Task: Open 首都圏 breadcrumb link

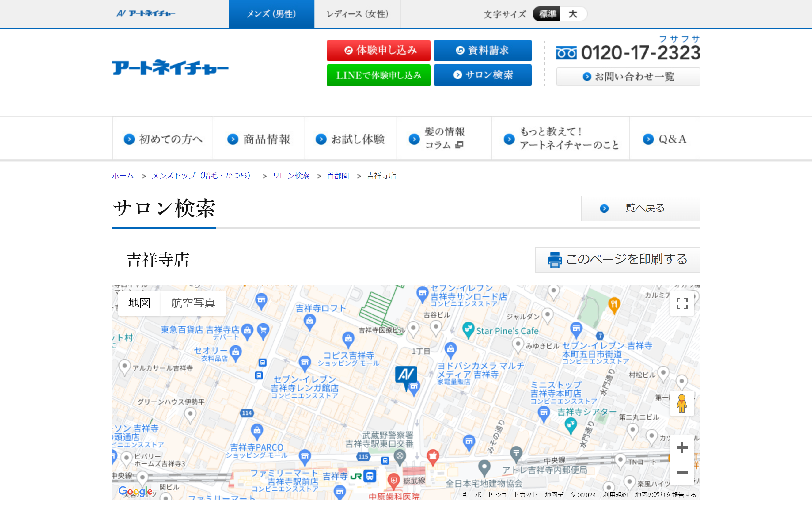Action: [338, 175]
